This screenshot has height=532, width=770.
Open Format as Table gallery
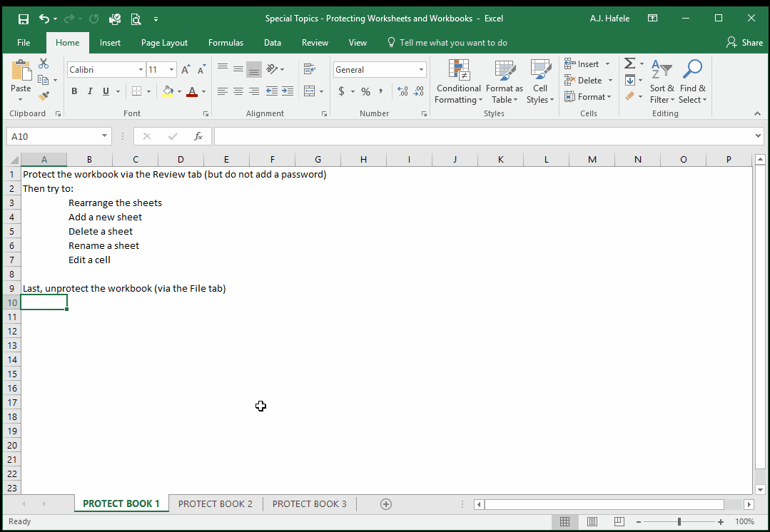coord(505,81)
